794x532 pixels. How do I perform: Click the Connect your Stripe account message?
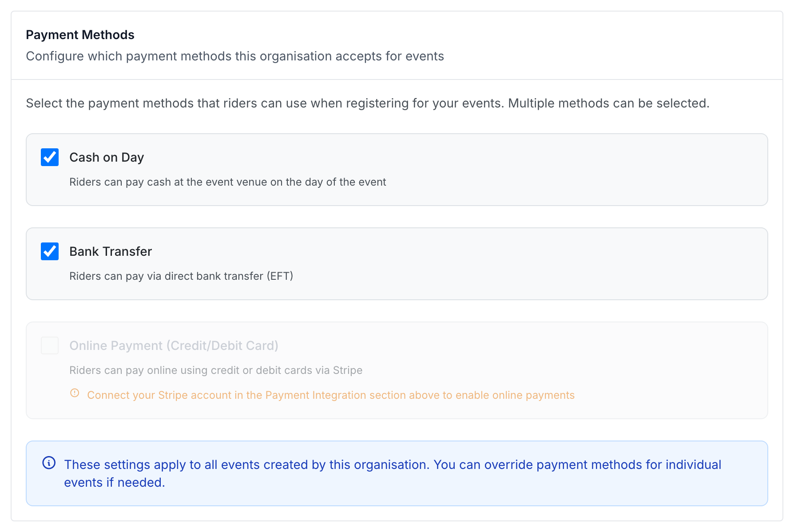[x=331, y=395]
